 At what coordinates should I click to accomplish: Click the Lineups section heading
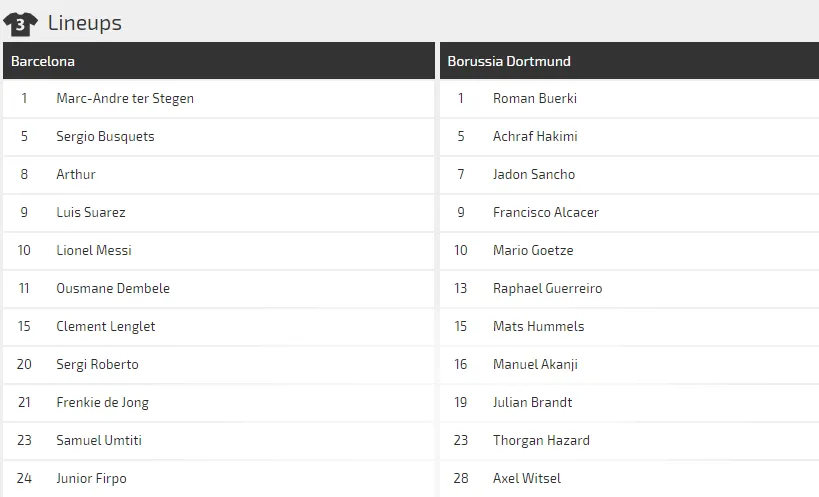pos(84,23)
